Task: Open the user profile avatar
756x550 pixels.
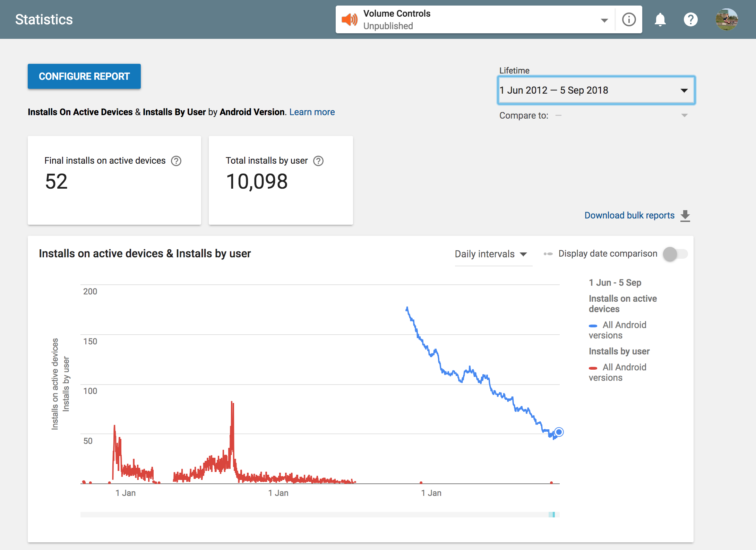Action: pyautogui.click(x=727, y=19)
